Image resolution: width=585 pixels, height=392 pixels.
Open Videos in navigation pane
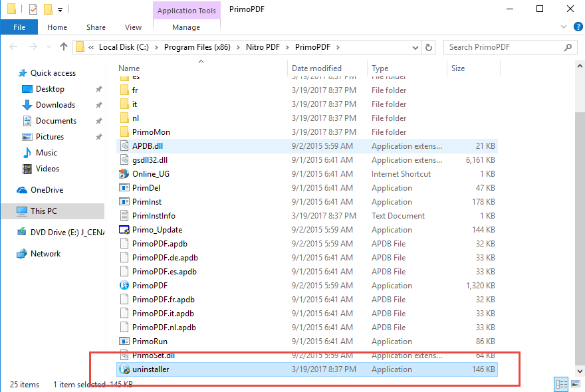[x=47, y=169]
